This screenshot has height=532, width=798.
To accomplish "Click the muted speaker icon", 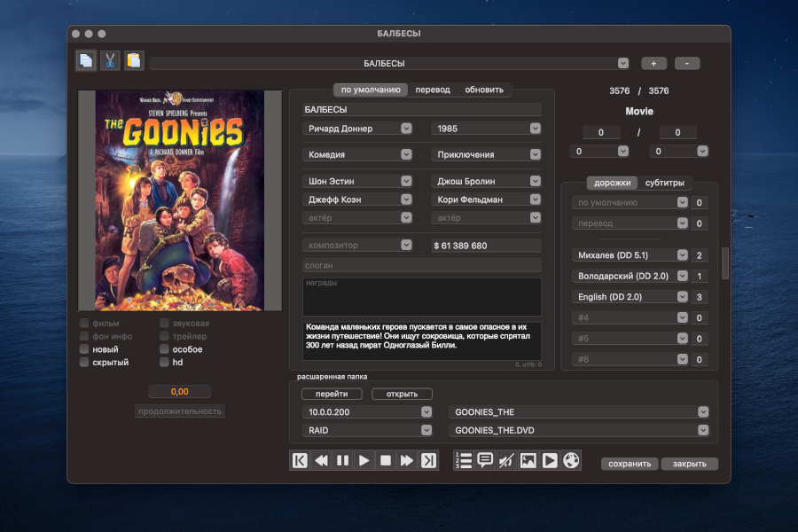I will tap(506, 461).
